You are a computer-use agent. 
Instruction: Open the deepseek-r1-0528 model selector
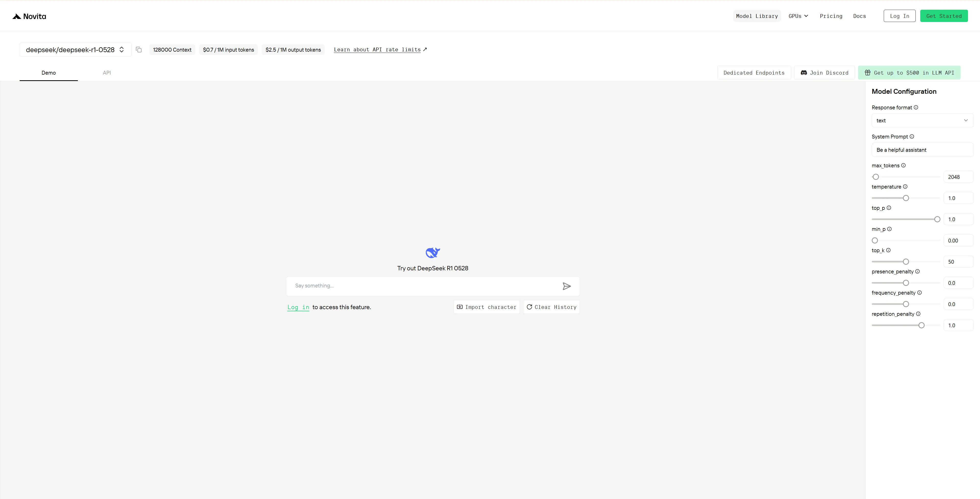75,50
